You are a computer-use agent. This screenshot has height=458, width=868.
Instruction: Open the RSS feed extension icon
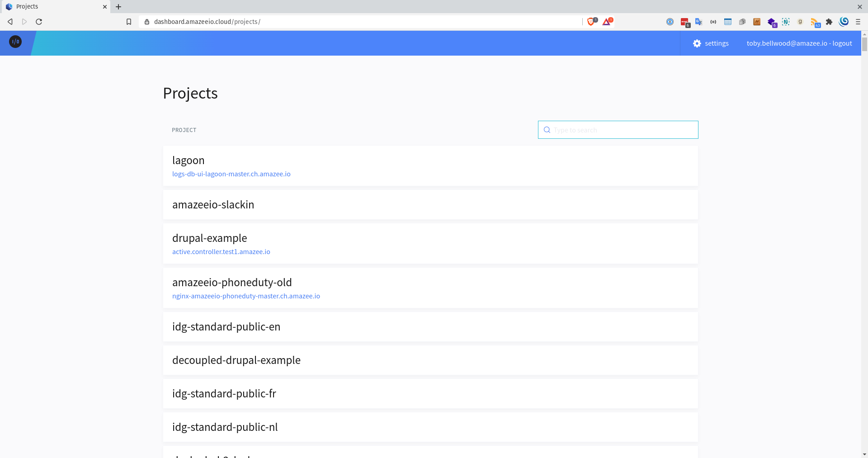tap(815, 22)
